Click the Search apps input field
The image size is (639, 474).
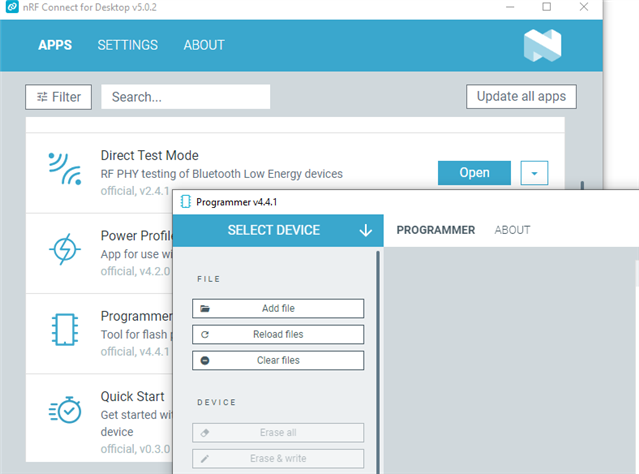pyautogui.click(x=185, y=97)
